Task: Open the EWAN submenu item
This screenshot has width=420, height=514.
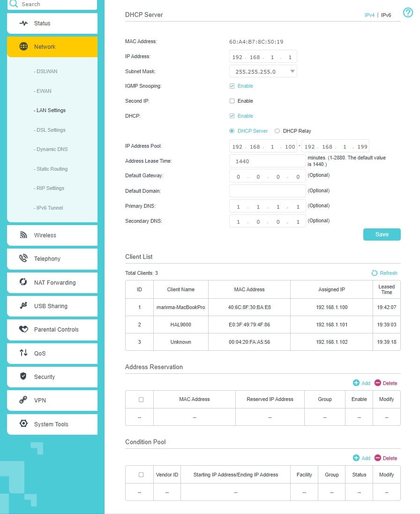Action: click(43, 91)
